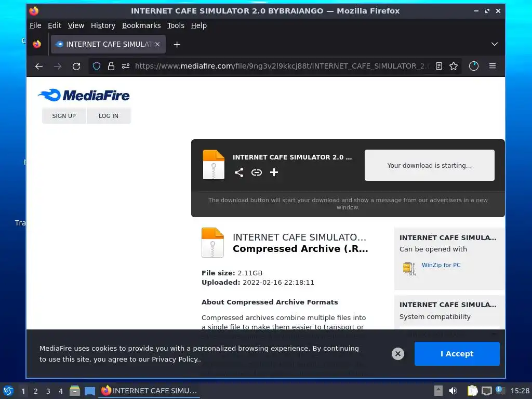The width and height of the screenshot is (532, 399).
Task: Click the archive icon beside Compressed Archive heading
Action: [212, 243]
